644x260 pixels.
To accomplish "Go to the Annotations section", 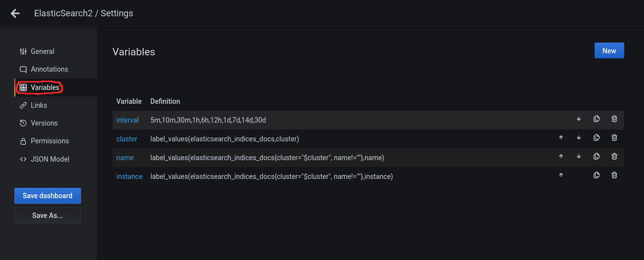I will coord(49,69).
